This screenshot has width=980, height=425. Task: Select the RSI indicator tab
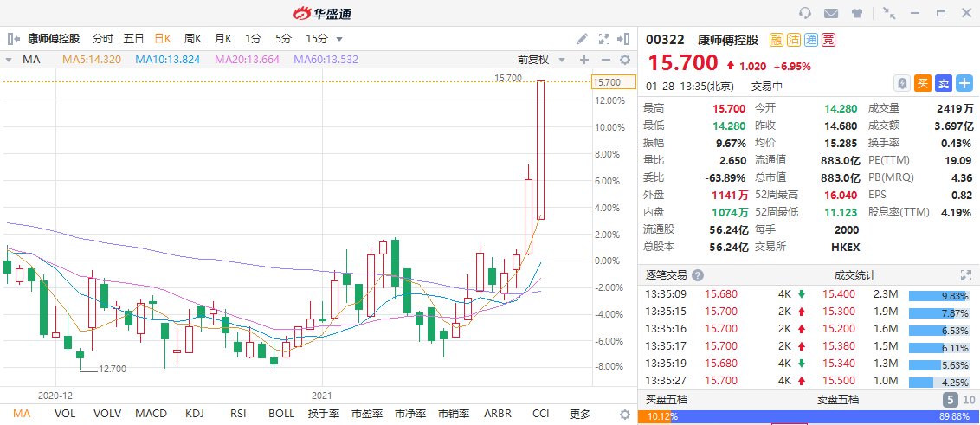237,414
